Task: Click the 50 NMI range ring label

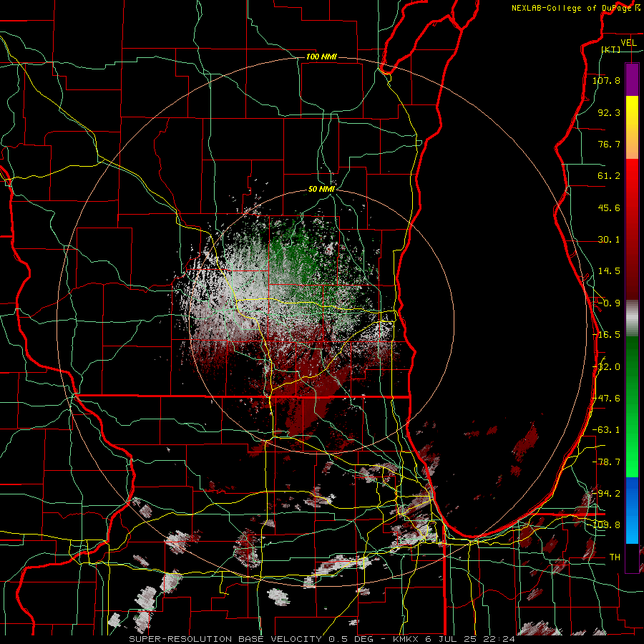Action: pos(321,190)
